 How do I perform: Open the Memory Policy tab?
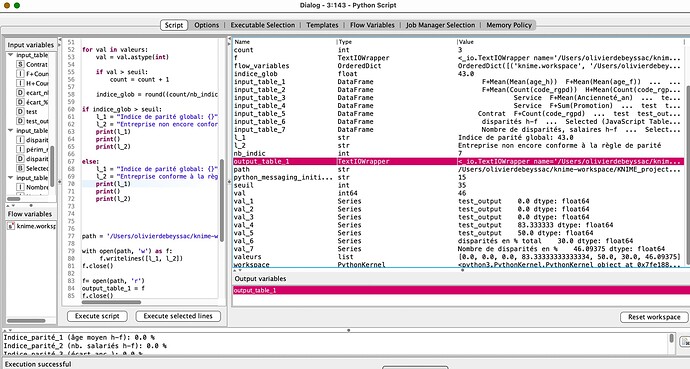click(509, 25)
